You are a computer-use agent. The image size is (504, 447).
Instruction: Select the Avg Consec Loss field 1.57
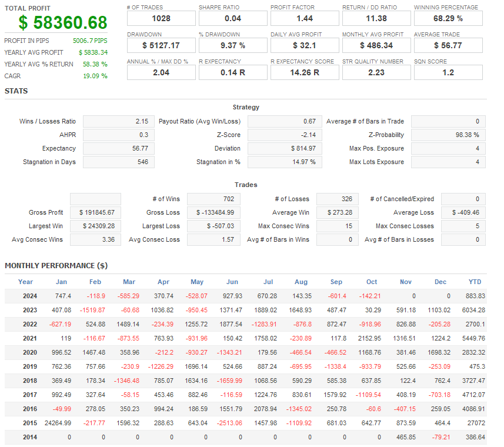pos(213,240)
